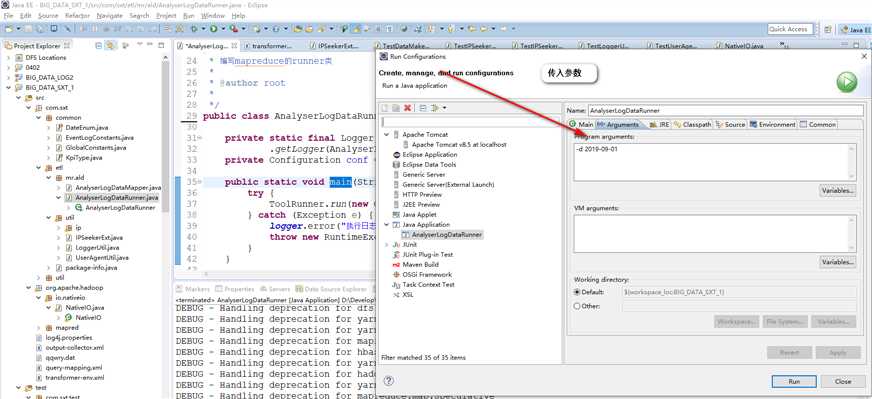Select HTTP Preview configuration type
This screenshot has height=399, width=872.
[417, 194]
